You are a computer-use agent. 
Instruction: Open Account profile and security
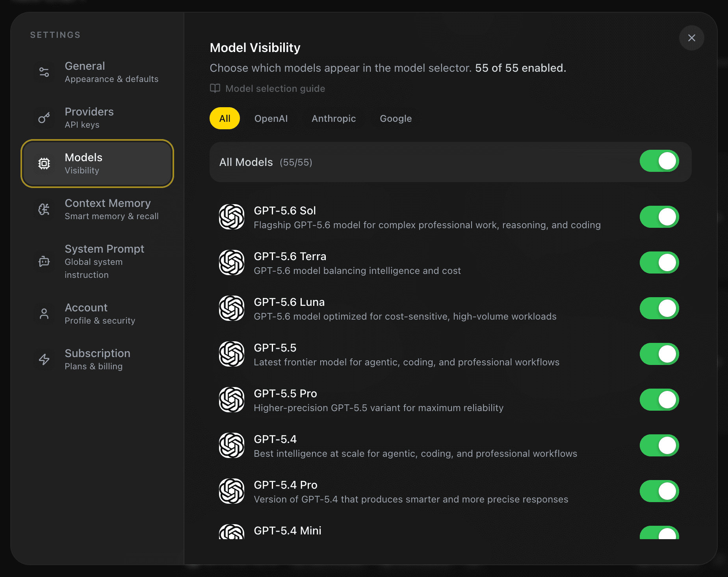pos(97,314)
